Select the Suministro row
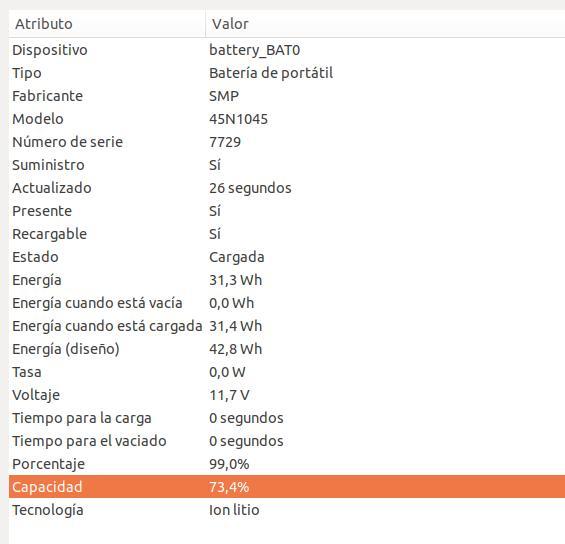This screenshot has height=544, width=565. pyautogui.click(x=287, y=165)
